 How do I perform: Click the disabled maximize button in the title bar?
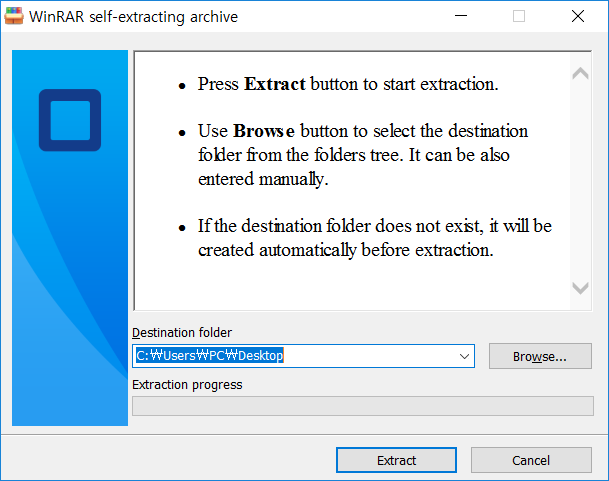[x=519, y=16]
